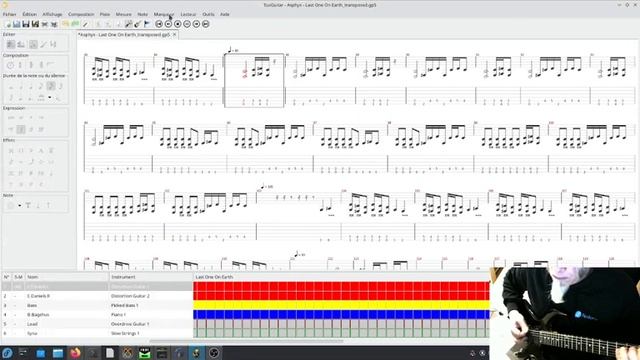The height and width of the screenshot is (360, 640).
Task: Jump to the first measure transport button
Action: point(159,24)
